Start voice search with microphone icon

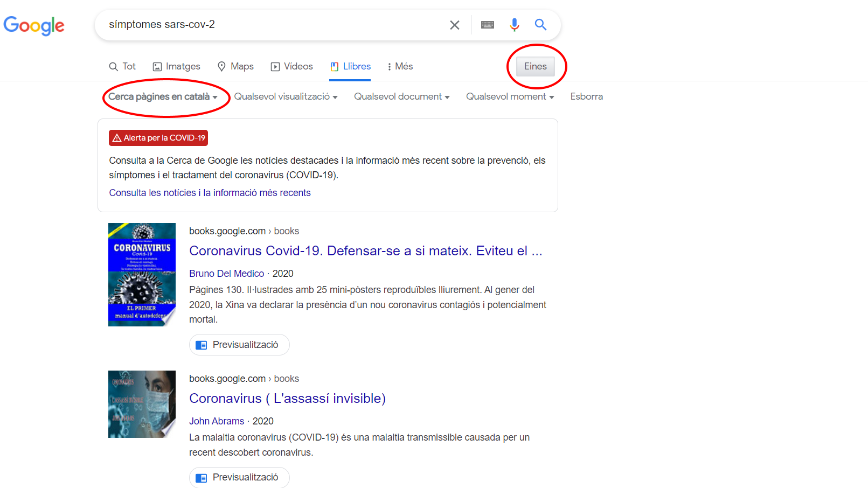click(x=514, y=25)
